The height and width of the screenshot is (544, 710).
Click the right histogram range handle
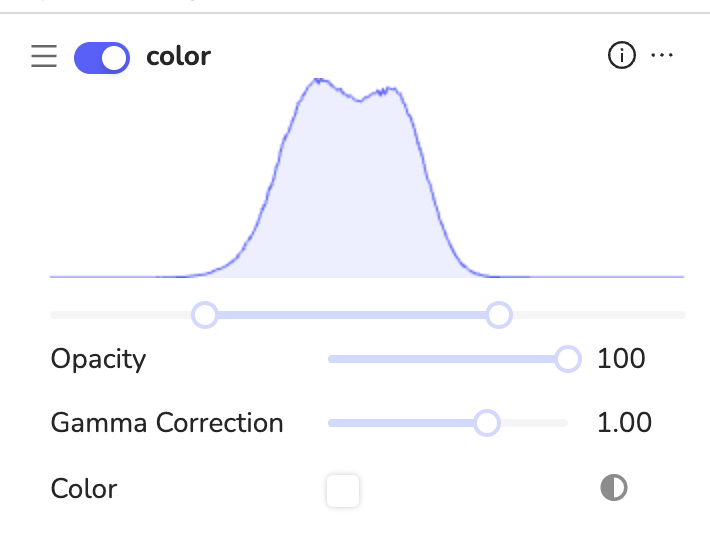[x=499, y=315]
